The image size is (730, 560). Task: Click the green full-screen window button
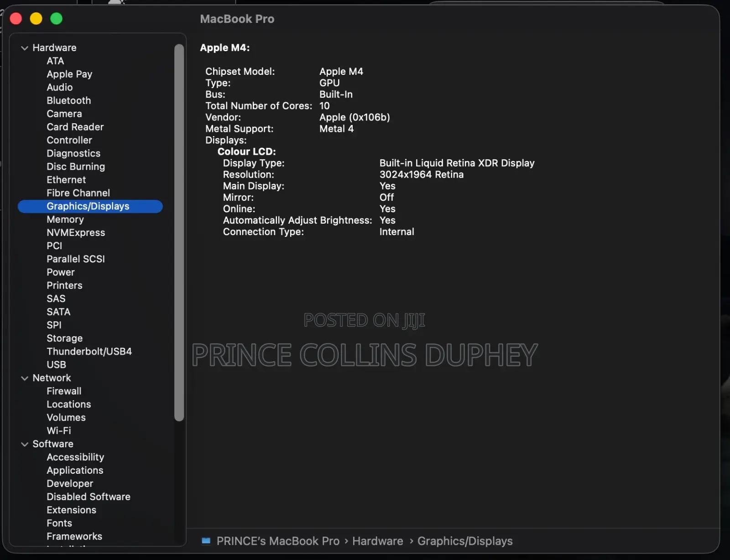click(56, 19)
